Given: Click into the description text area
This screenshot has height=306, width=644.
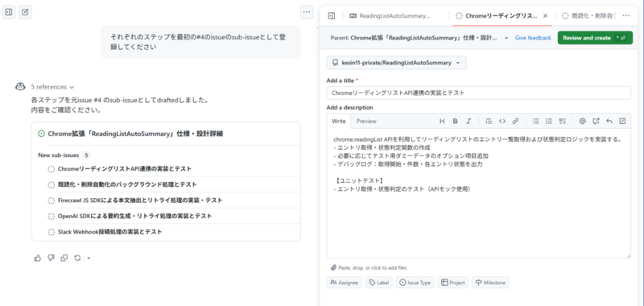Looking at the screenshot, I should tap(478, 193).
